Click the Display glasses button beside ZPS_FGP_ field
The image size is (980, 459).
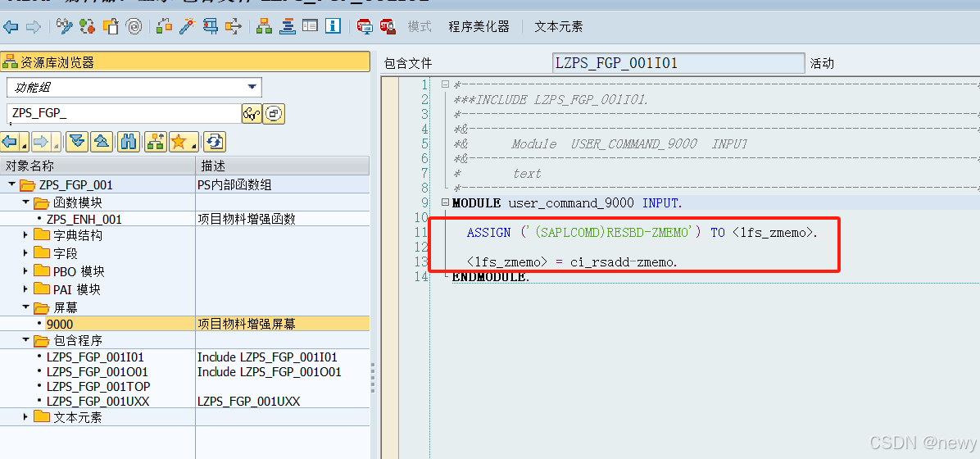coord(252,113)
